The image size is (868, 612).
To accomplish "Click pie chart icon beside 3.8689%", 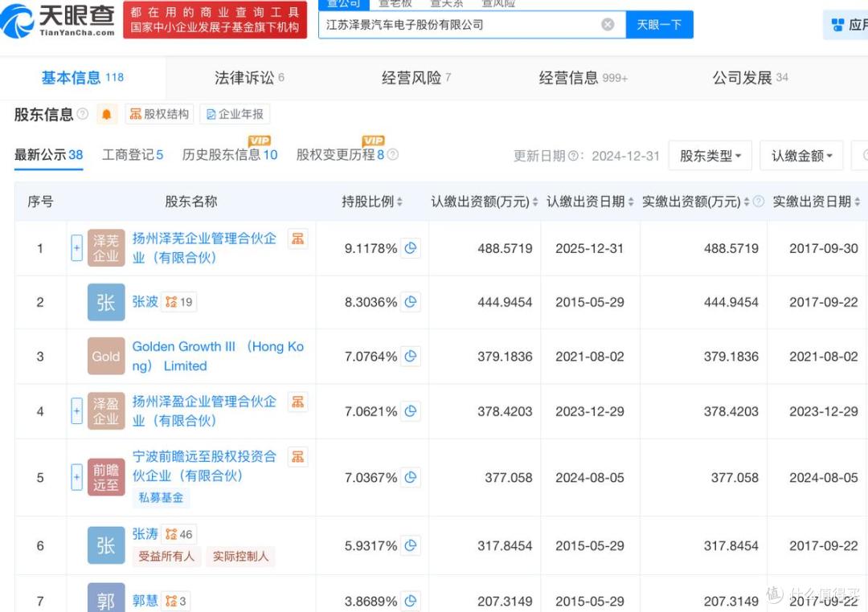I will coord(410,601).
